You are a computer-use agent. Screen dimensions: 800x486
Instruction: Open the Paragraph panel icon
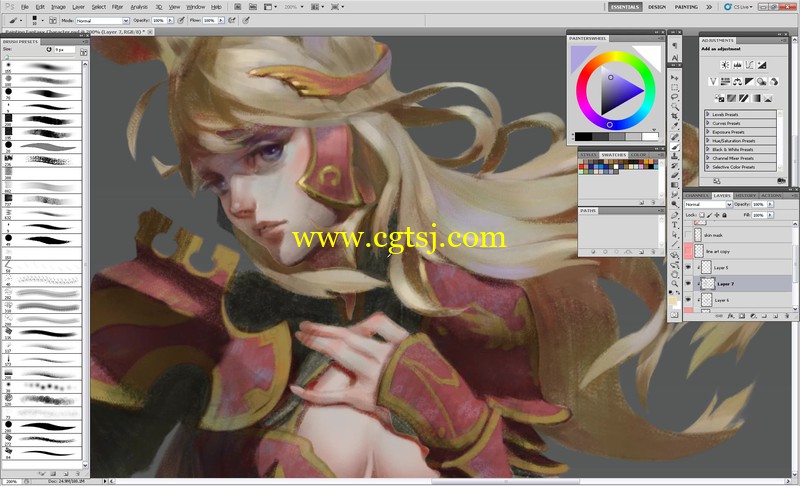tap(674, 45)
